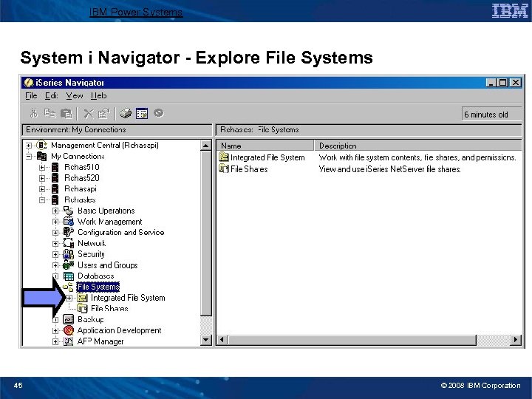532x399 pixels.
Task: Click the stop/cancel round toolbar icon
Action: (158, 112)
